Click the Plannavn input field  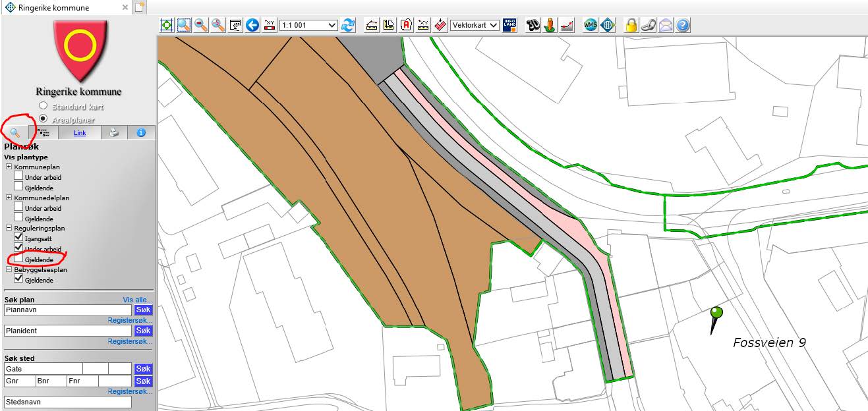click(x=68, y=310)
